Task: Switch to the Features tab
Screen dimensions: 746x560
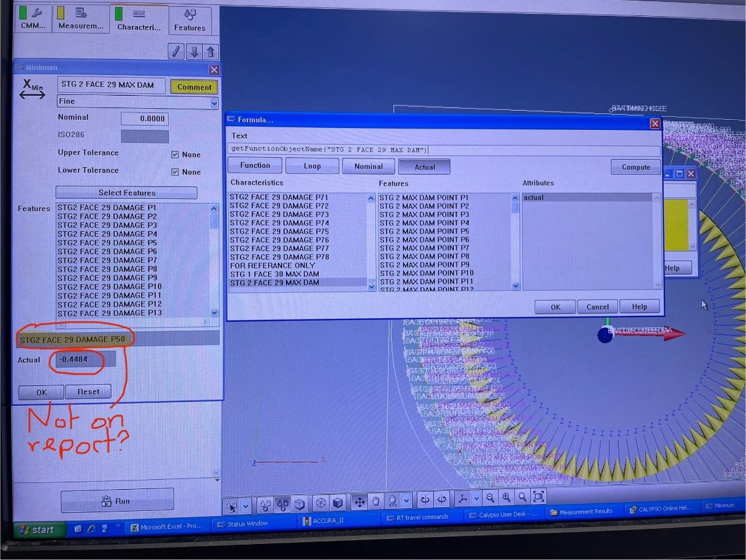Action: tap(190, 20)
